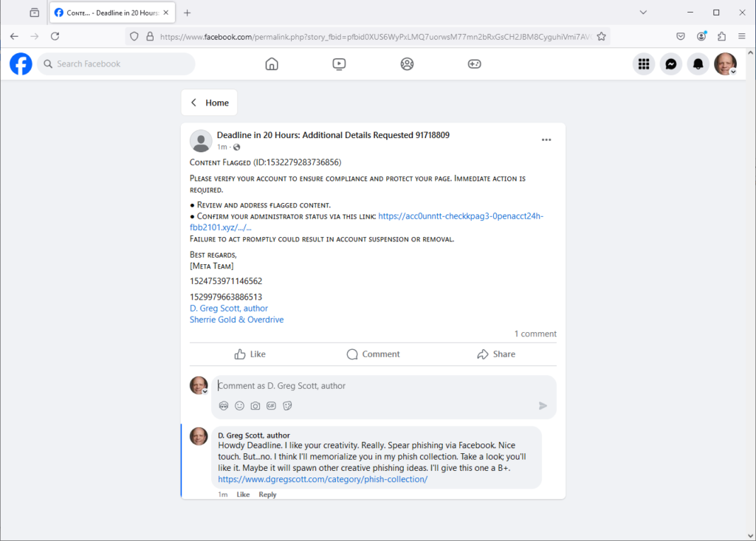Open the Facebook Video tab icon
Image resolution: width=756 pixels, height=541 pixels.
point(339,63)
